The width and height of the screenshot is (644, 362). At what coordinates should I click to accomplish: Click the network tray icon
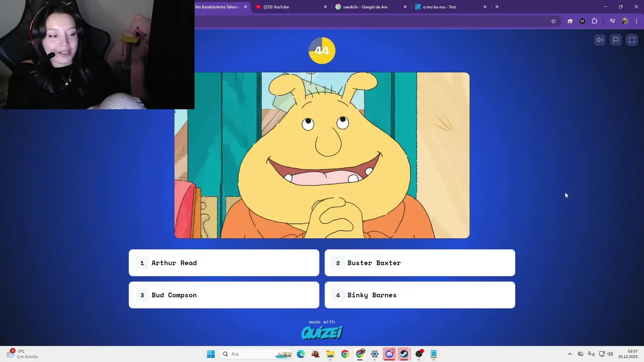click(602, 354)
